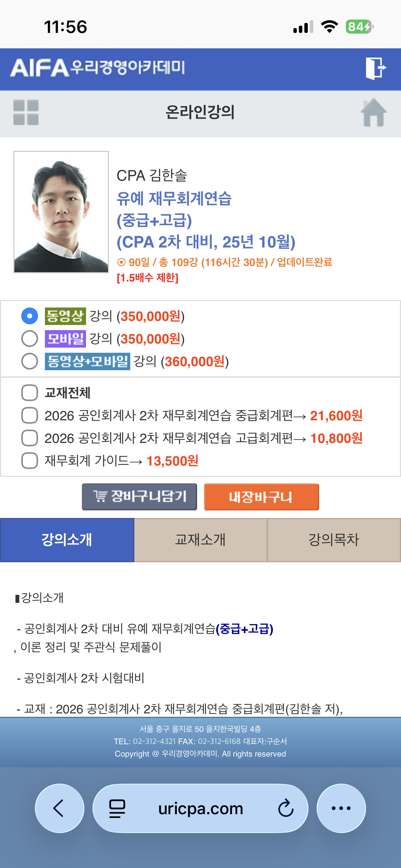Screen dimensions: 401x868
Task: Select the 모바일 강의 radio option
Action: [30, 339]
